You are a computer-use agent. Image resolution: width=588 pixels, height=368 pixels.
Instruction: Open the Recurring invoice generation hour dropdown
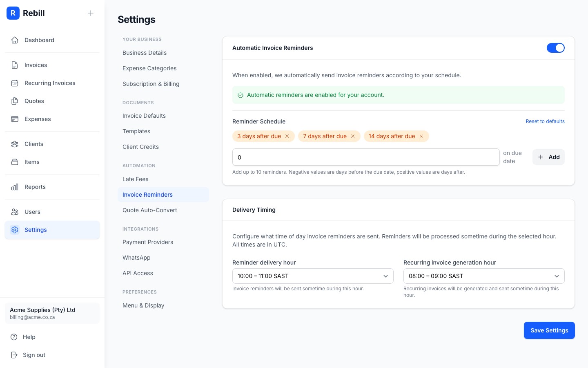484,276
